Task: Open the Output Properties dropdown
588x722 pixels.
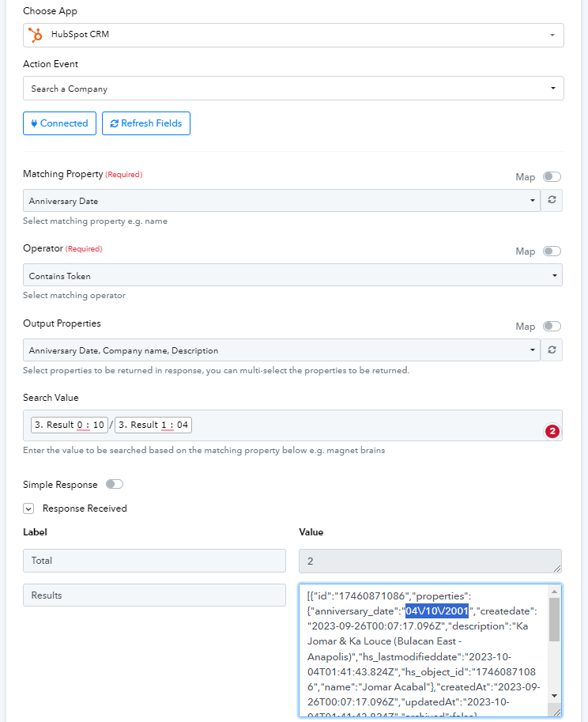Action: pos(281,350)
